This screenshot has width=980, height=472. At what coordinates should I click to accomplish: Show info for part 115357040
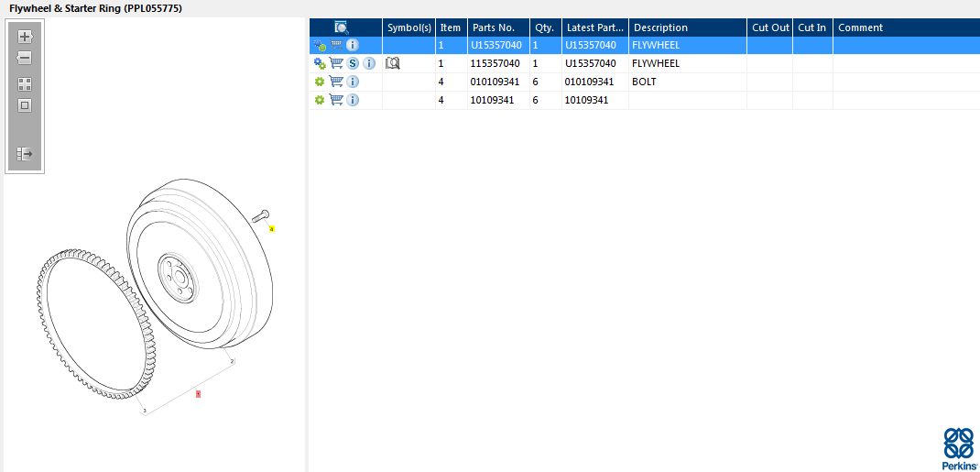click(369, 63)
